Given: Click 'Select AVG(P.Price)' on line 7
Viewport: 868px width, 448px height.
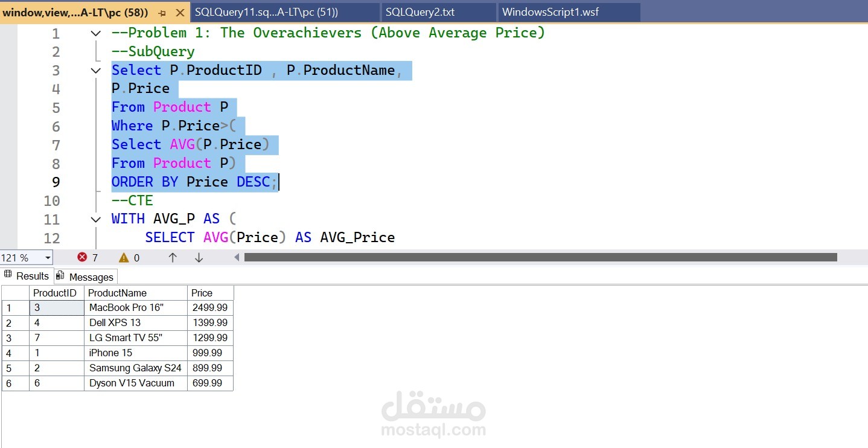Looking at the screenshot, I should pyautogui.click(x=191, y=145).
